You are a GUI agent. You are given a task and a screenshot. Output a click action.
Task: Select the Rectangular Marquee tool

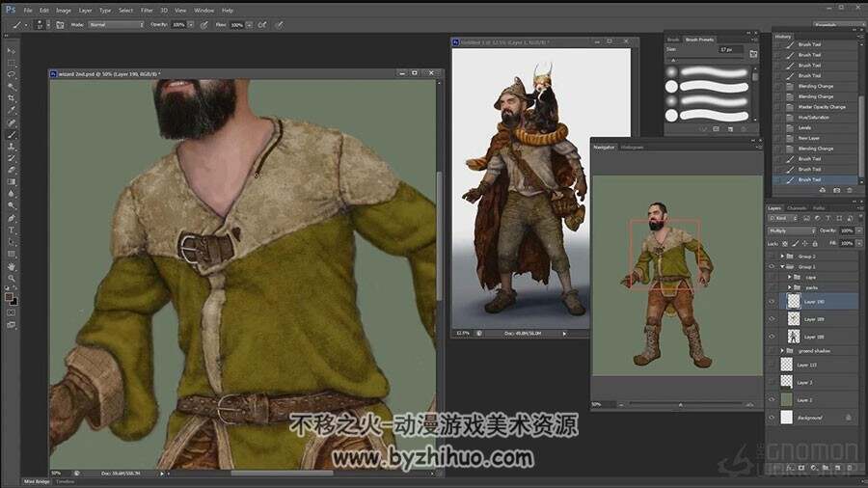click(x=11, y=63)
